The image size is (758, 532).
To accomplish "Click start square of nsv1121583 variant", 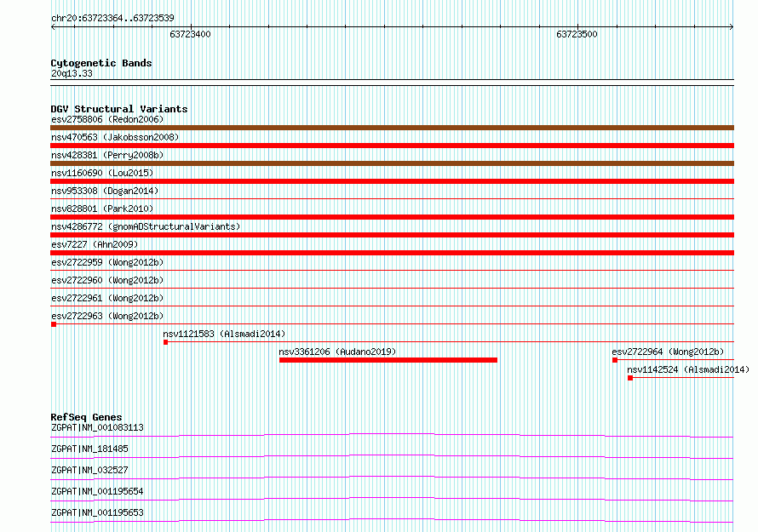I will point(165,342).
